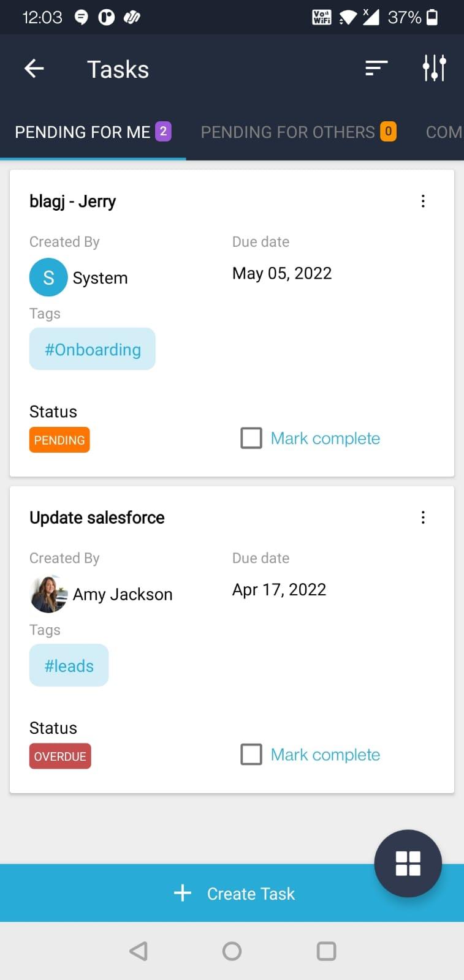Switch to Pending For Others tab

pyautogui.click(x=298, y=132)
